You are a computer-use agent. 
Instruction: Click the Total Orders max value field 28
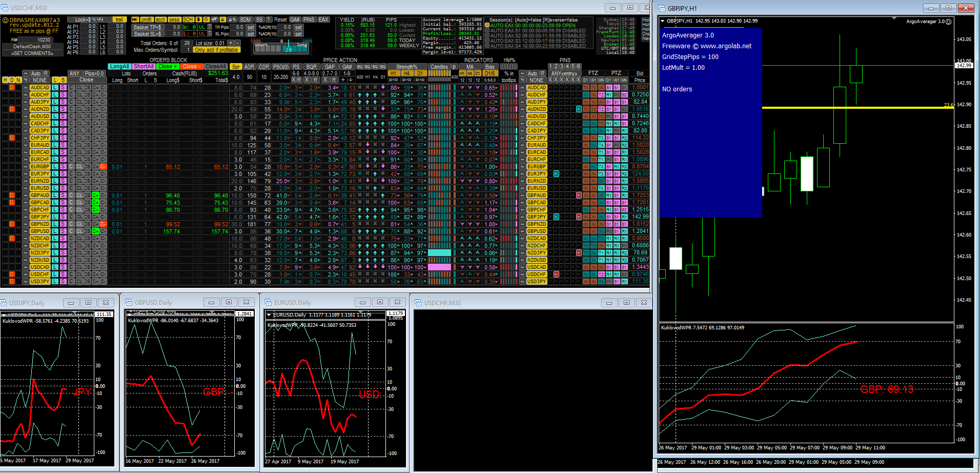coord(187,43)
